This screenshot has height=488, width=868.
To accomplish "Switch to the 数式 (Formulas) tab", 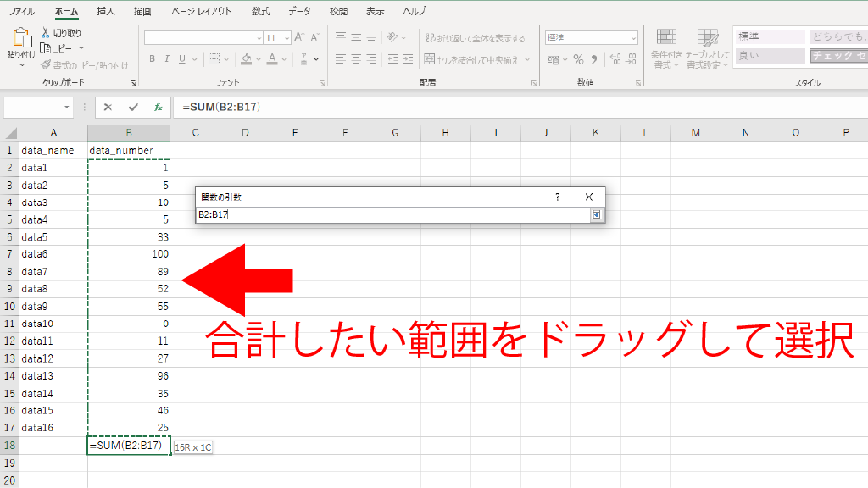I will (262, 12).
